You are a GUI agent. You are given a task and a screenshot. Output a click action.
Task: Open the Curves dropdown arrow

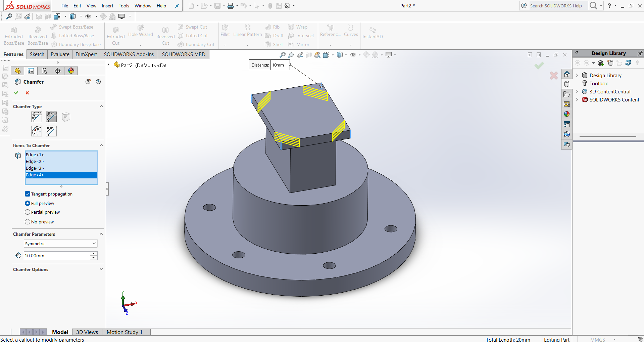point(351,45)
